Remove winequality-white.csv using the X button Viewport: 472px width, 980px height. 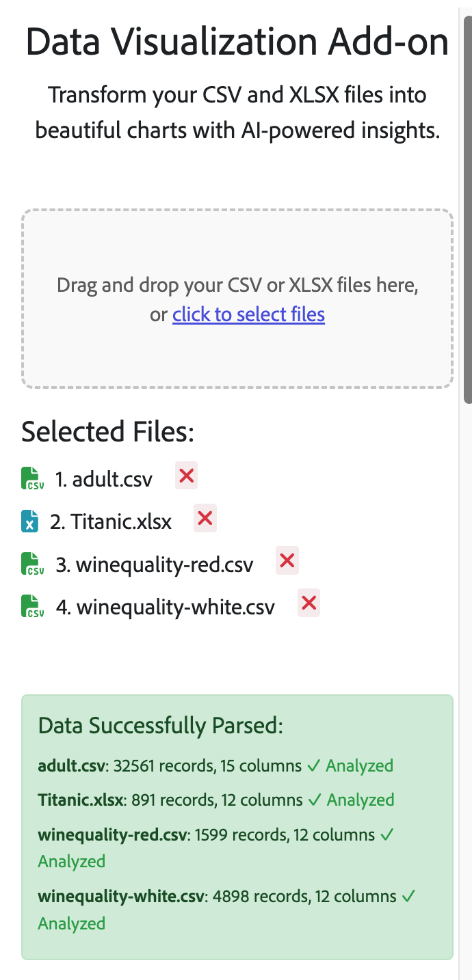pos(309,603)
